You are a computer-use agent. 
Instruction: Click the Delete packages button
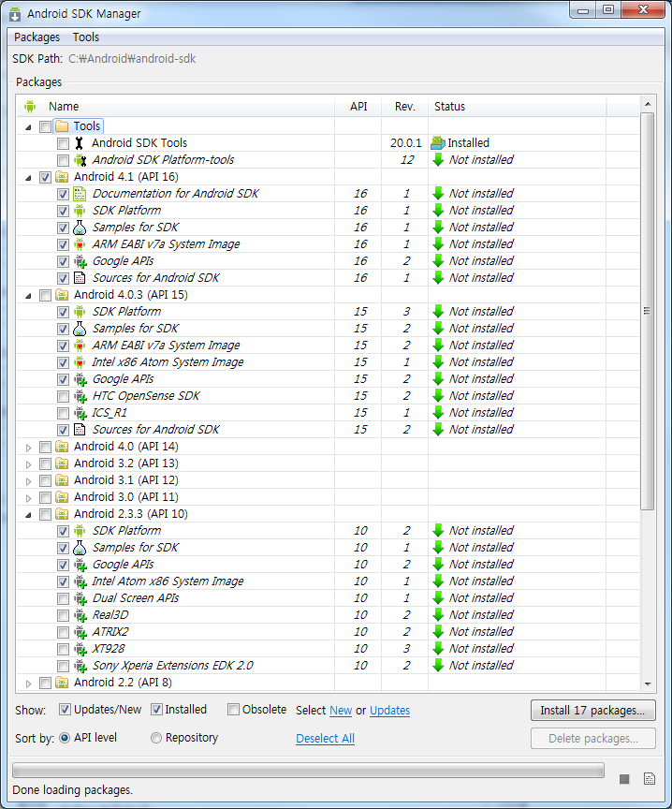[593, 739]
